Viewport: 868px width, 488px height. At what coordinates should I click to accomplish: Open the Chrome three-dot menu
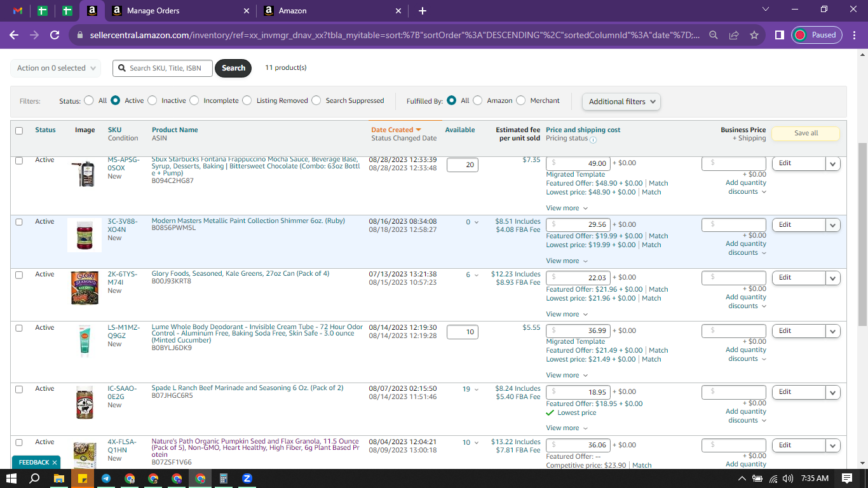tap(855, 35)
